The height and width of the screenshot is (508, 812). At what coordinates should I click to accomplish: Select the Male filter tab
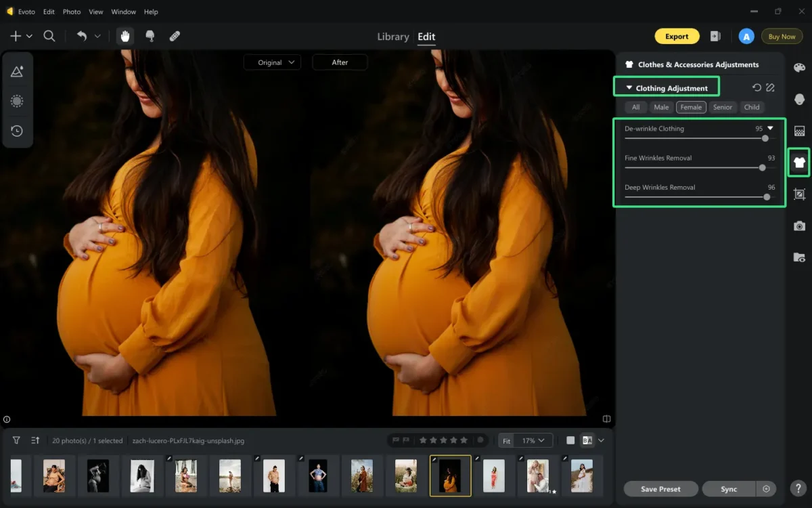click(661, 107)
